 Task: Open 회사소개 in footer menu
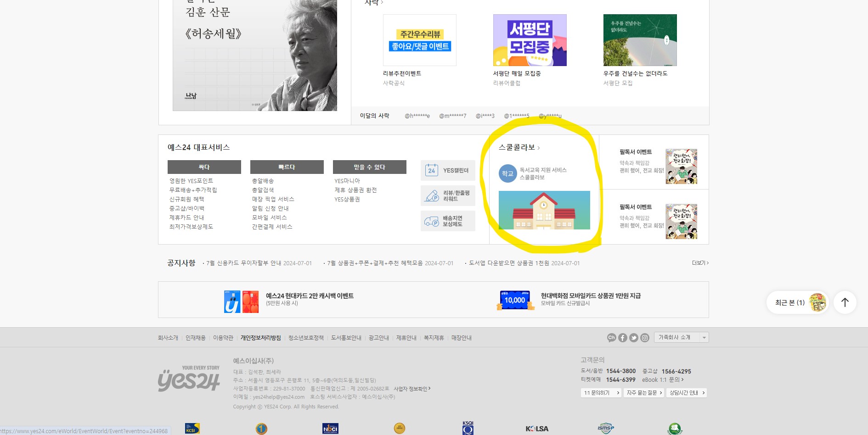pyautogui.click(x=168, y=338)
